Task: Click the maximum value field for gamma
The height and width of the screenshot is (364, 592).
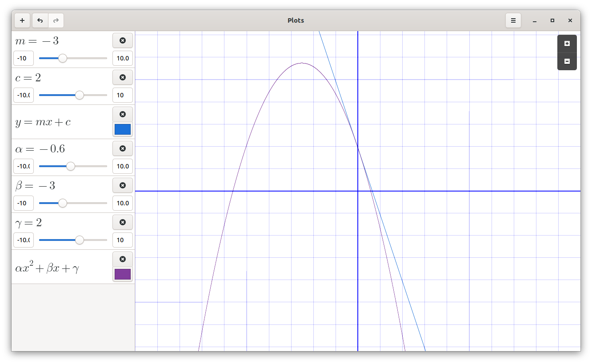Action: pos(122,240)
